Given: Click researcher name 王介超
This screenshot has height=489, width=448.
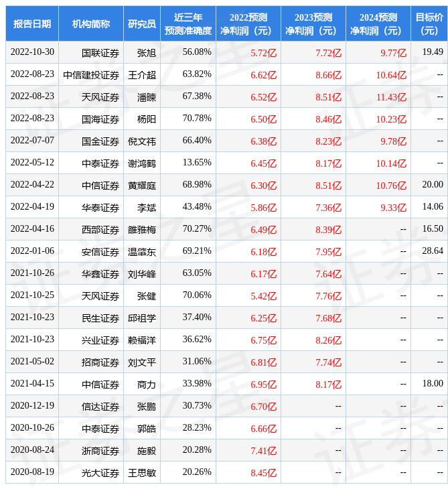Looking at the screenshot, I should pos(142,75).
